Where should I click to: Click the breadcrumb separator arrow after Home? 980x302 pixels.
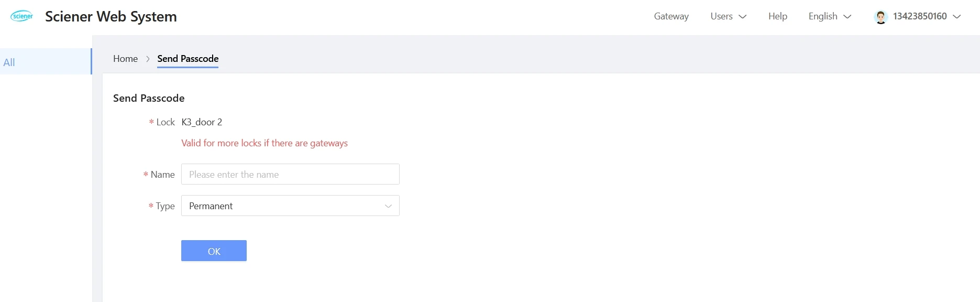[148, 59]
